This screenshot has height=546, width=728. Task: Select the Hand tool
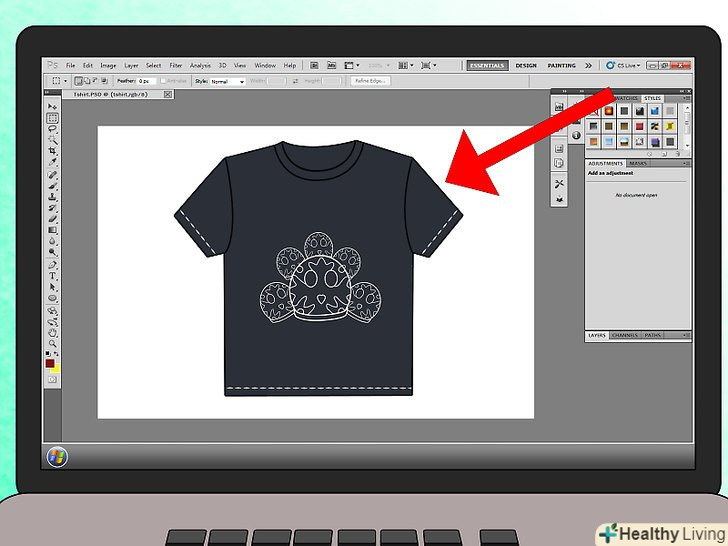(53, 331)
